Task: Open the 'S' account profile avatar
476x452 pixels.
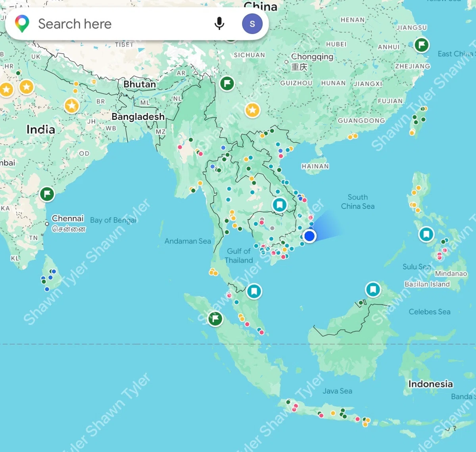Action: point(252,24)
